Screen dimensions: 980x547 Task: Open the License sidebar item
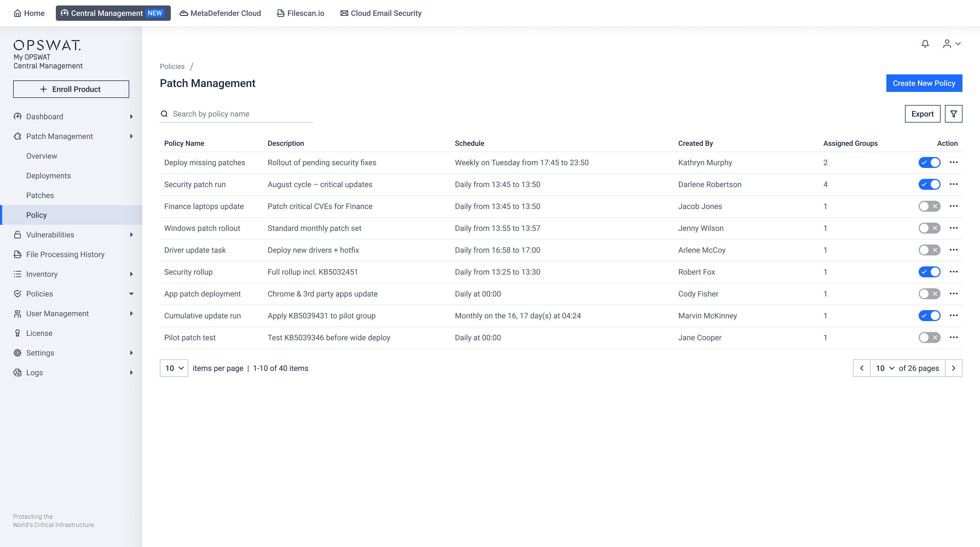(39, 333)
